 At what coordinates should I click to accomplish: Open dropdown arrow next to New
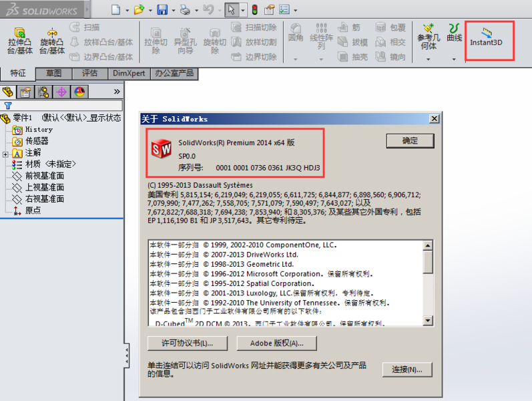pyautogui.click(x=127, y=11)
